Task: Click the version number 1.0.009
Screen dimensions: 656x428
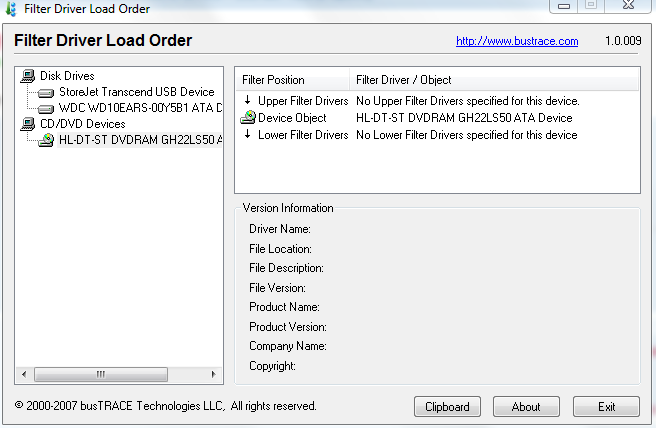Action: (623, 41)
